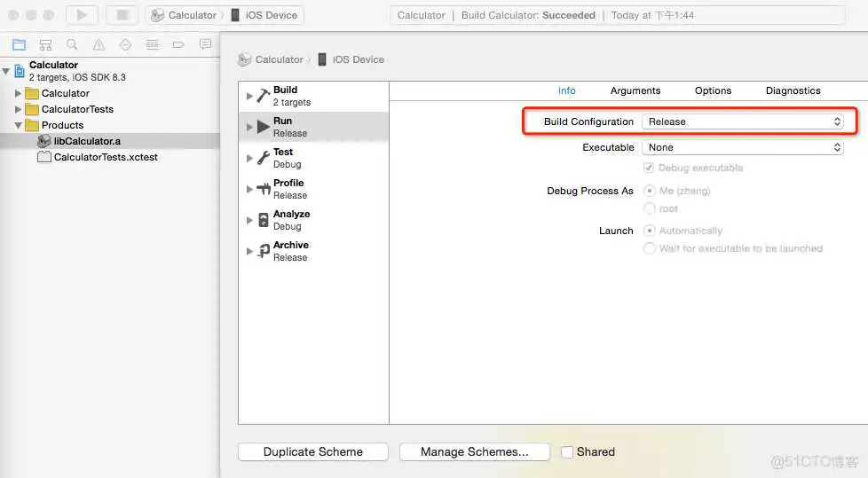Open the Build Configuration dropdown
This screenshot has height=478, width=868.
click(744, 121)
